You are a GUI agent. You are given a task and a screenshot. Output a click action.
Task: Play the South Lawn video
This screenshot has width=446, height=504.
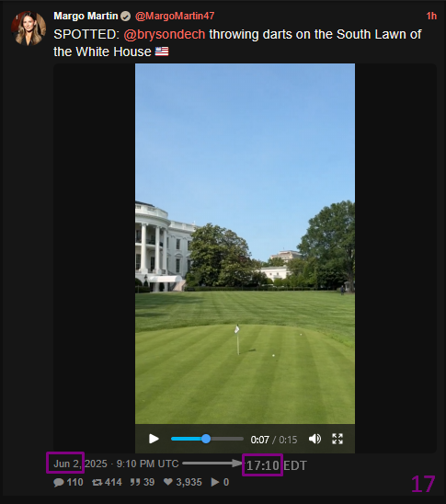tap(154, 439)
